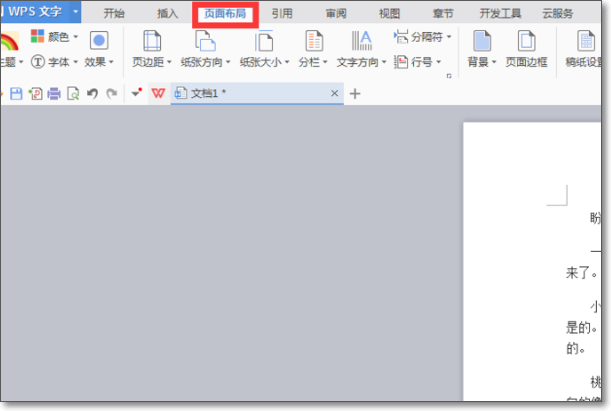Open the 云服务 tab

point(558,14)
